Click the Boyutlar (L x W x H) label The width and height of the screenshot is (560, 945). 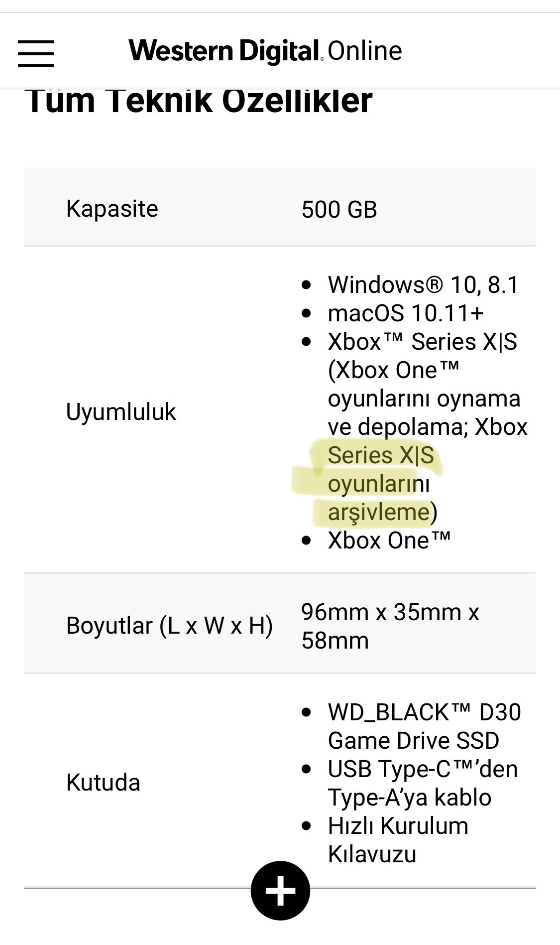coord(169,626)
